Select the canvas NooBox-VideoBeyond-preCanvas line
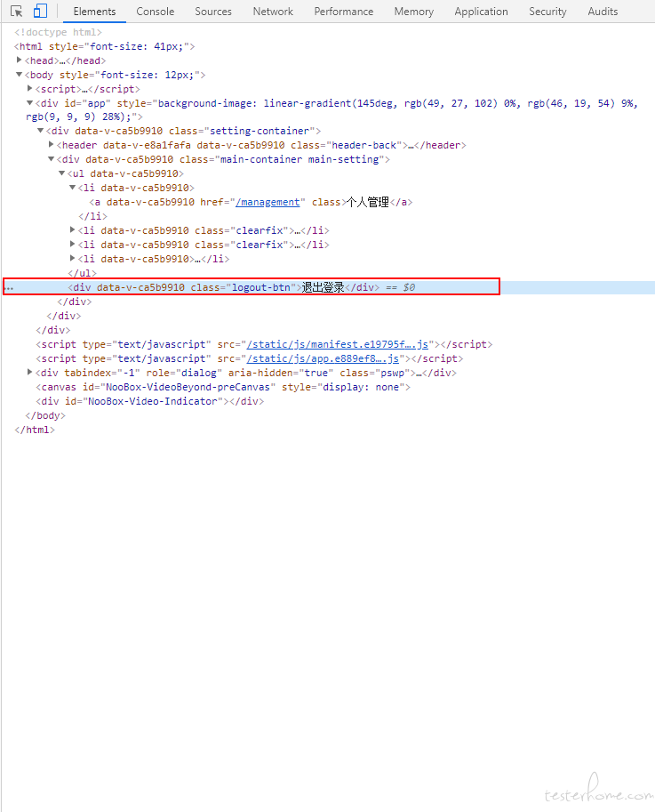The image size is (655, 812). click(x=223, y=387)
